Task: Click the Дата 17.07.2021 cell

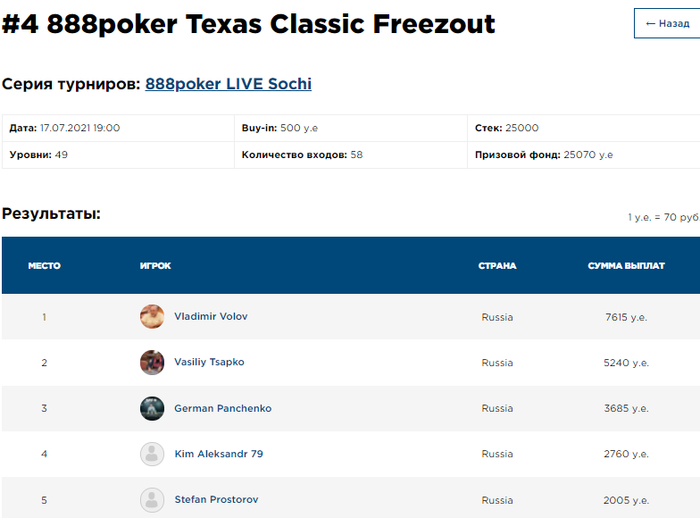Action: 118,128
